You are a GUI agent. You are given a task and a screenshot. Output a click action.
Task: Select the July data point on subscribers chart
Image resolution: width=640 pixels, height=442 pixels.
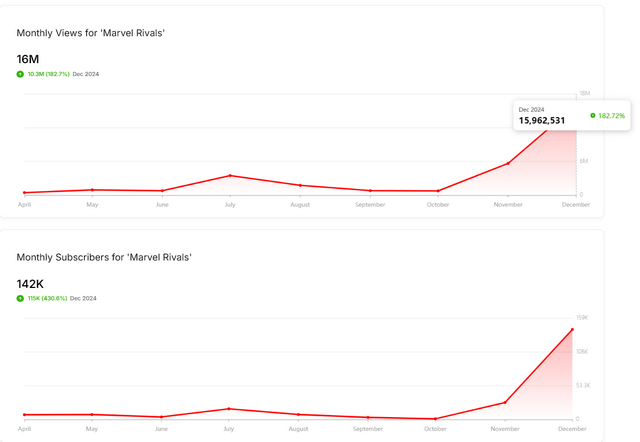229,409
